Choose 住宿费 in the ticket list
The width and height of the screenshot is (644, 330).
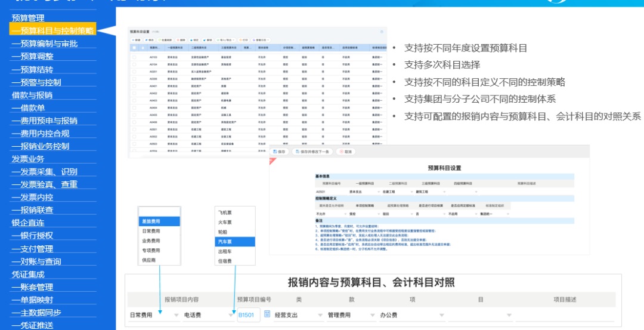click(235, 261)
